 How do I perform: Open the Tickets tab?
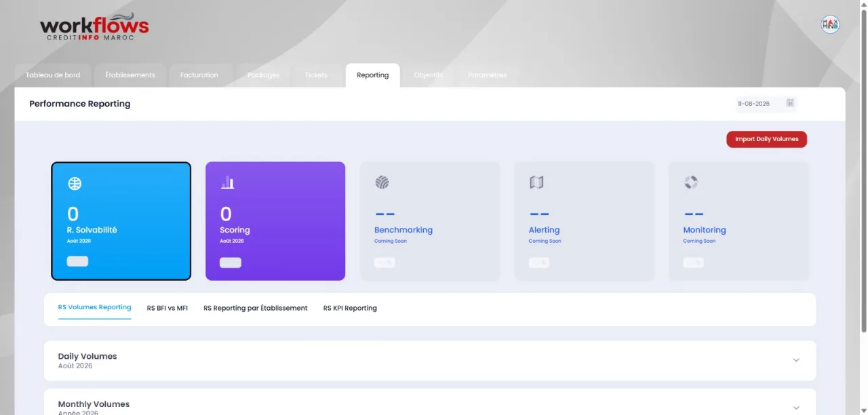(x=316, y=75)
